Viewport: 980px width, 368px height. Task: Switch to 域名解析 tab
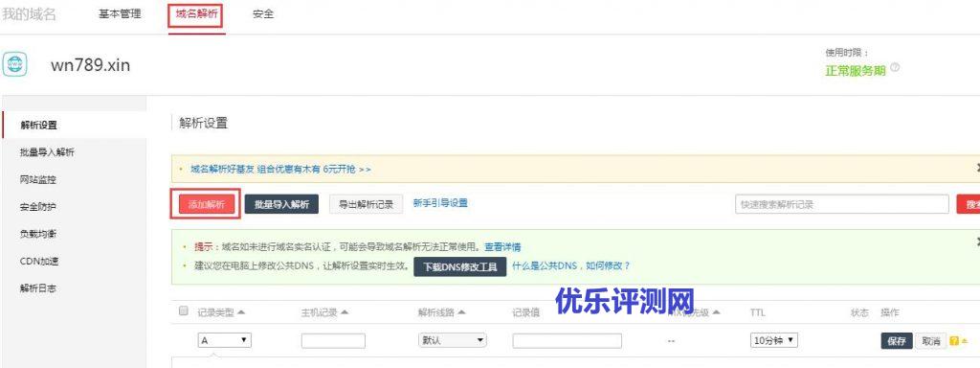click(x=197, y=13)
